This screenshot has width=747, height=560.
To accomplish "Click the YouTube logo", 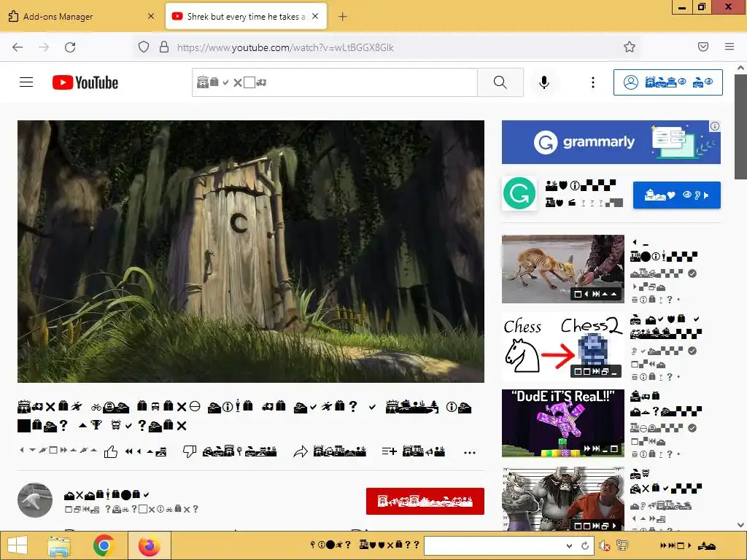I will (x=85, y=82).
